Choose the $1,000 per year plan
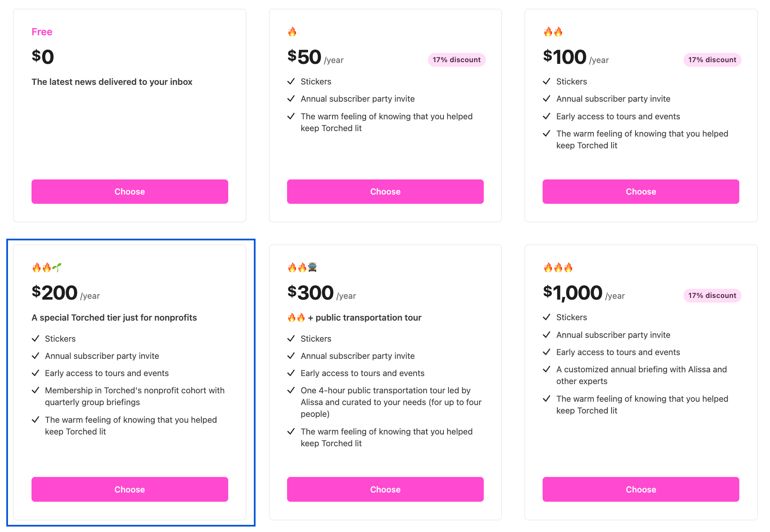Viewport: 770px width, 532px height. point(641,489)
